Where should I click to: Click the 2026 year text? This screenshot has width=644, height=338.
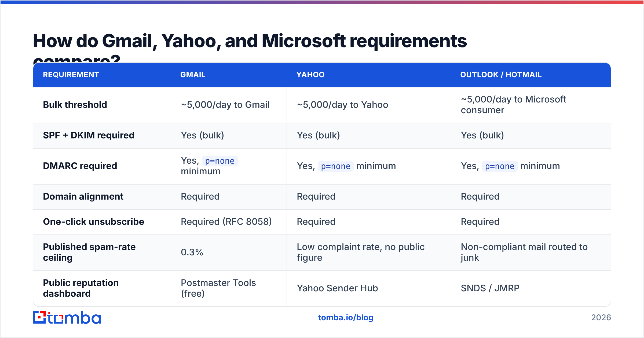[601, 318]
